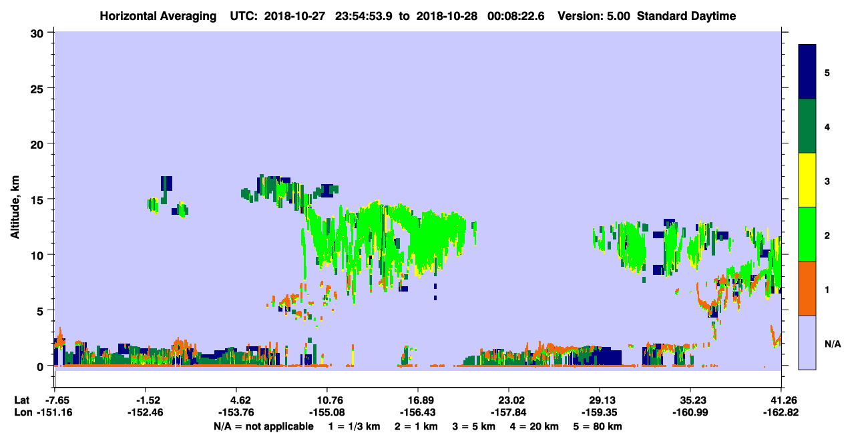Click the end date '2018-10-28' in title
The height and width of the screenshot is (445, 868).
point(445,16)
